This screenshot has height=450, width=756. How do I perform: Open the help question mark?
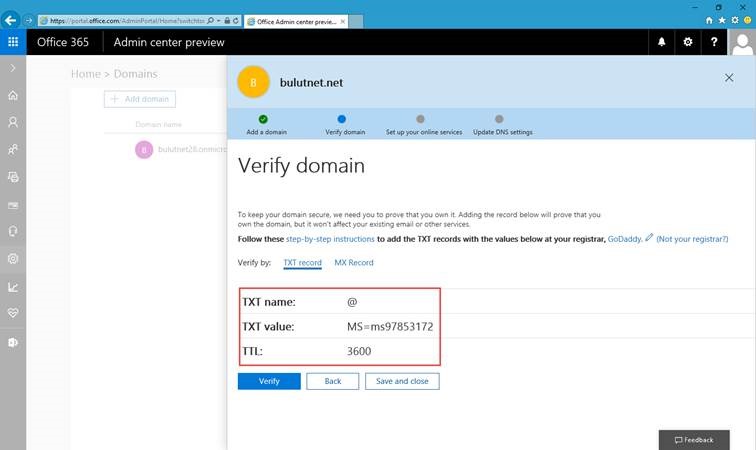point(714,42)
